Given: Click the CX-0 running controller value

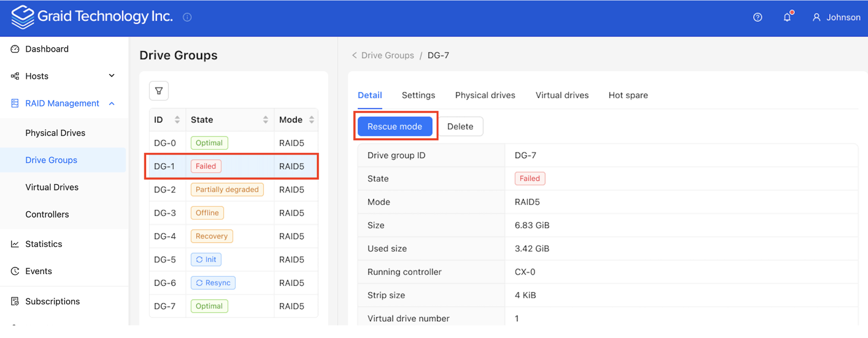Looking at the screenshot, I should point(525,272).
